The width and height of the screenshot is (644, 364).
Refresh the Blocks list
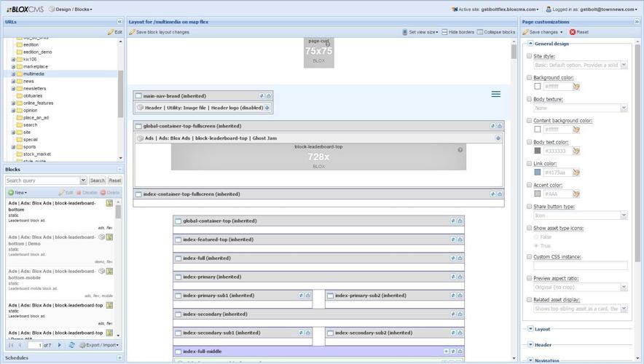pyautogui.click(x=72, y=345)
